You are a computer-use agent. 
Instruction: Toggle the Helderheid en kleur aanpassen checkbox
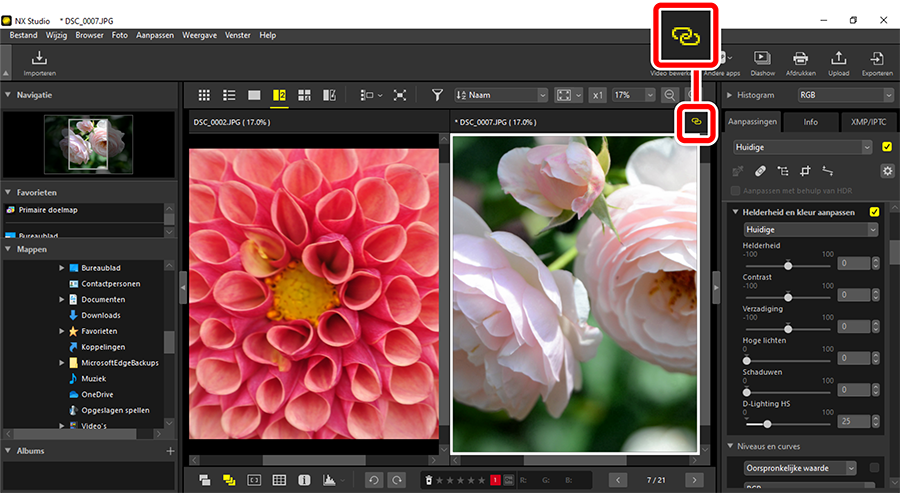click(875, 212)
